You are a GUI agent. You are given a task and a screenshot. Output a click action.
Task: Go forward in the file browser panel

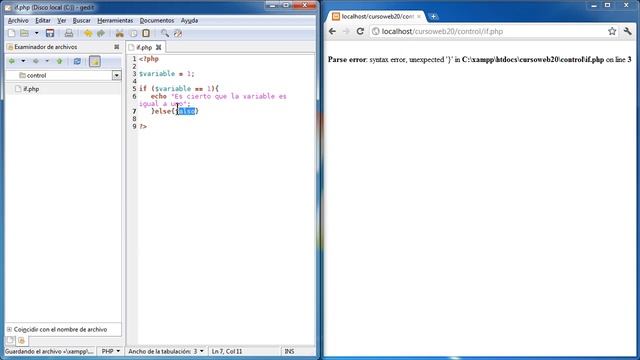(x=36, y=61)
